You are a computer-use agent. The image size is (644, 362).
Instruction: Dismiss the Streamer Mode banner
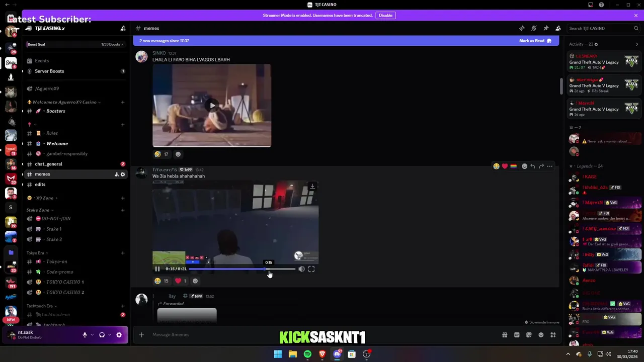(635, 15)
